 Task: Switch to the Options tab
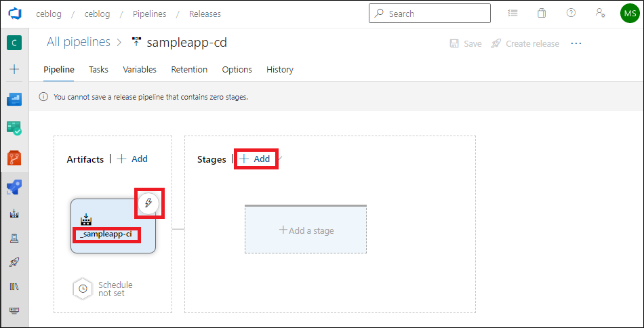pos(237,70)
